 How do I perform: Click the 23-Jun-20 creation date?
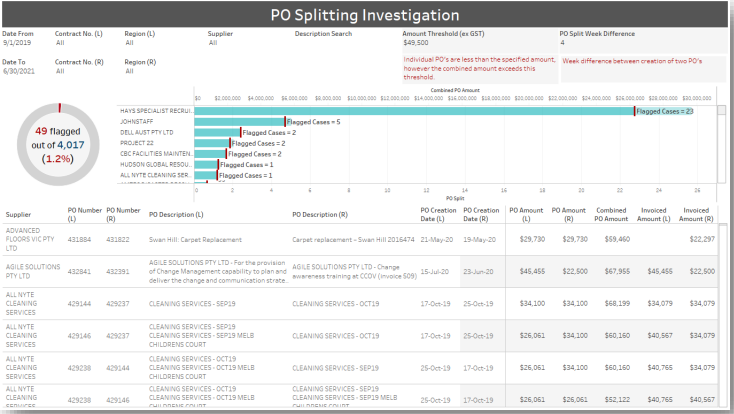(478, 271)
